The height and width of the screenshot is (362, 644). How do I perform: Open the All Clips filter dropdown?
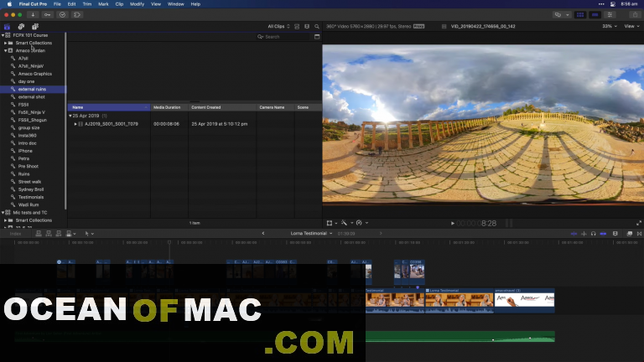[x=278, y=27]
